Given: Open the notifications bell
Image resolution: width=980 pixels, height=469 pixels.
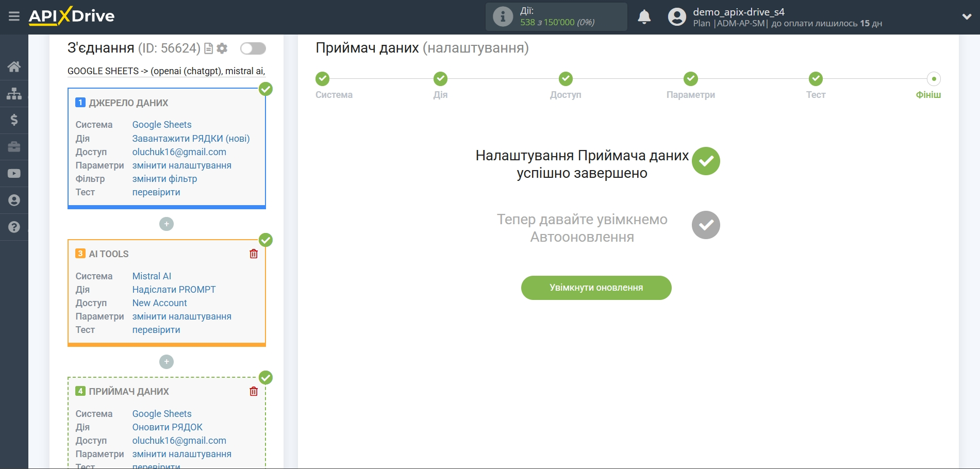Looking at the screenshot, I should click(644, 17).
